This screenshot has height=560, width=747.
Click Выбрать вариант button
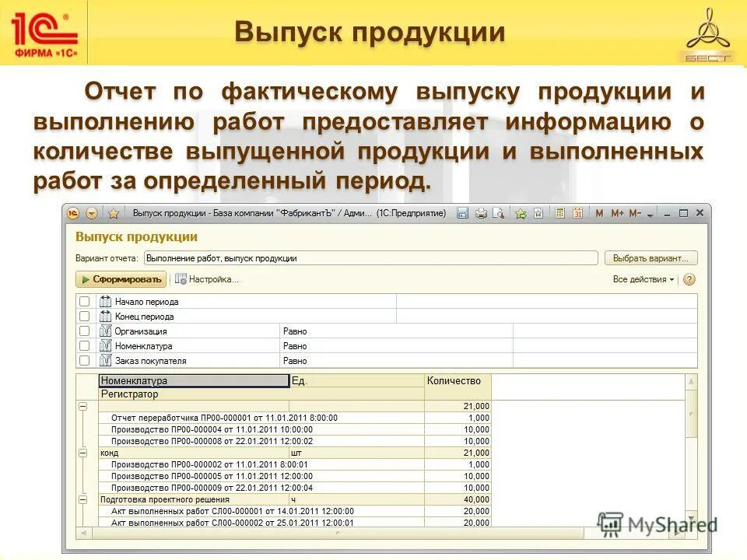coord(651,258)
